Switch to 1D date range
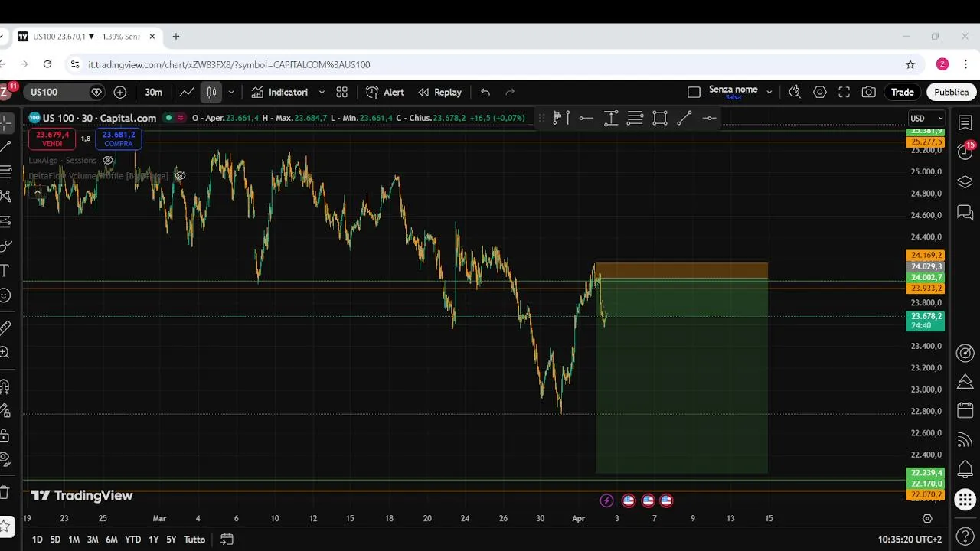This screenshot has height=551, width=980. coord(37,540)
